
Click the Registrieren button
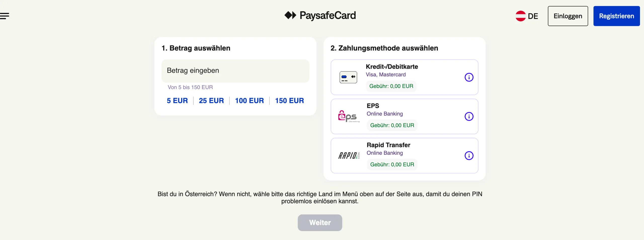click(x=617, y=16)
